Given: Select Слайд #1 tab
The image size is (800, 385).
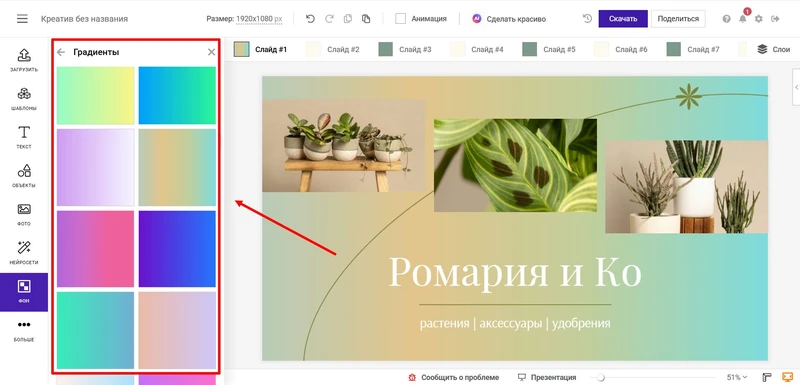Looking at the screenshot, I should pyautogui.click(x=261, y=49).
